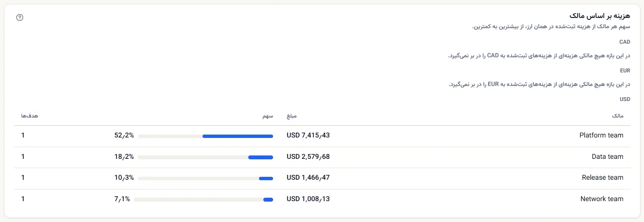Select the Data team owner cell
644x222 pixels.
click(607, 157)
